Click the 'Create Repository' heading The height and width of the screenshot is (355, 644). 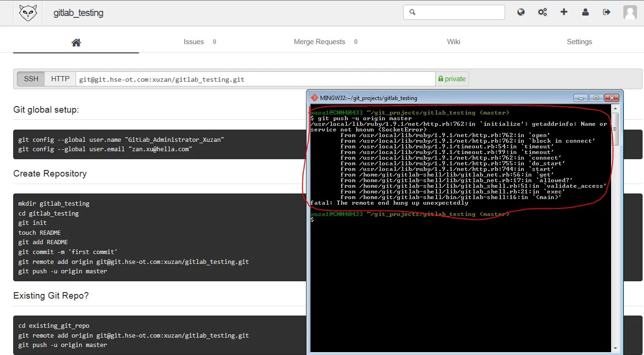tap(50, 174)
